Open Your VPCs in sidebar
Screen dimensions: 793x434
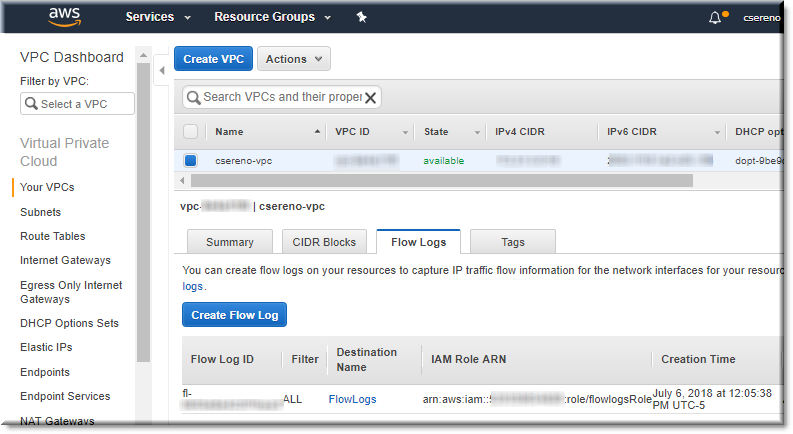tap(47, 187)
